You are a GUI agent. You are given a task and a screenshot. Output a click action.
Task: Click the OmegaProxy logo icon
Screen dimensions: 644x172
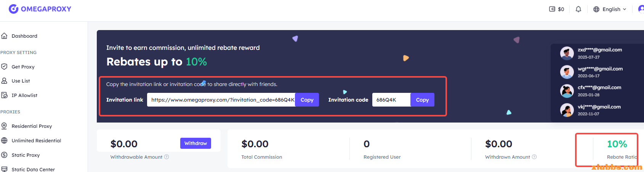click(14, 9)
